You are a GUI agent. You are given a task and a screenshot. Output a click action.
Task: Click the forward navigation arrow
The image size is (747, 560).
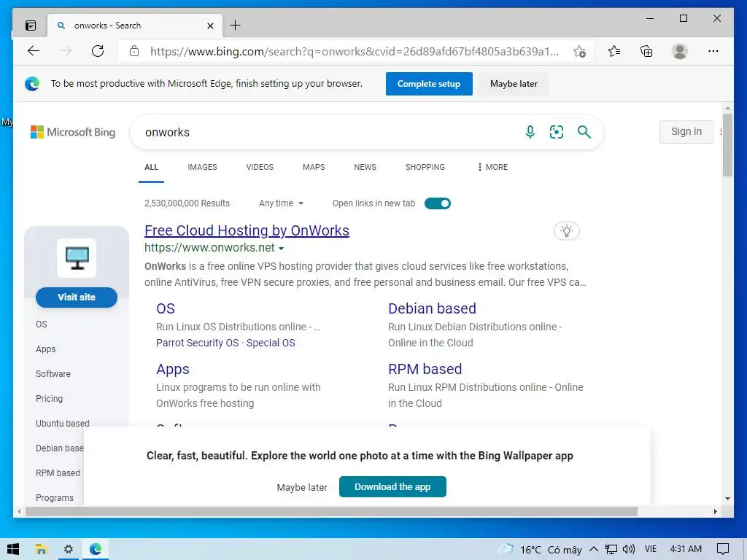[66, 51]
